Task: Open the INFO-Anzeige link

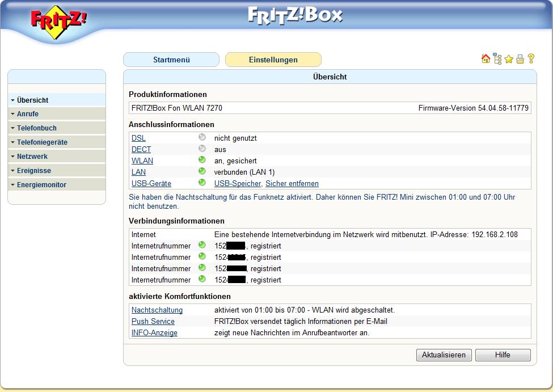Action: [154, 333]
